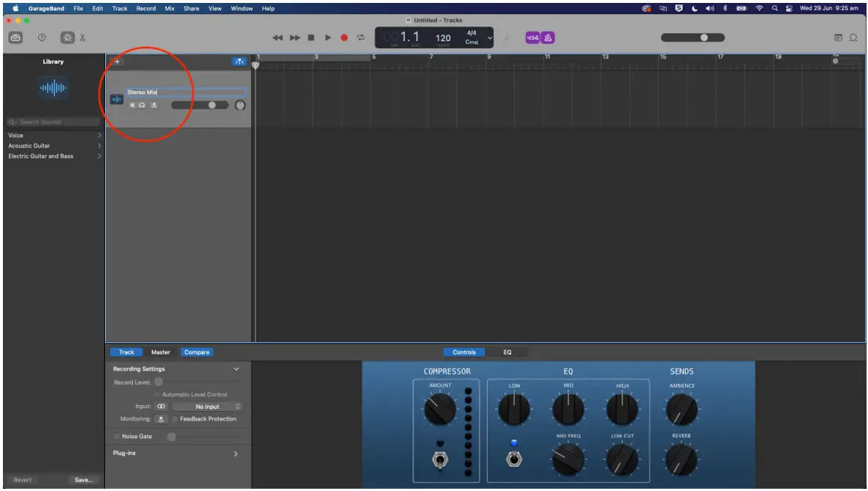Open the Library panel icon
The image size is (868, 491).
click(x=15, y=37)
